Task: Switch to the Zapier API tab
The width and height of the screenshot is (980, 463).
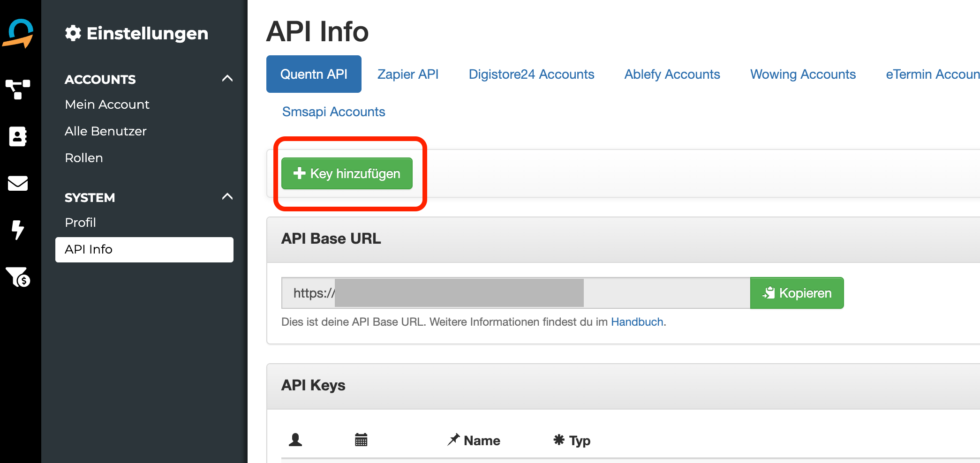Action: tap(408, 74)
